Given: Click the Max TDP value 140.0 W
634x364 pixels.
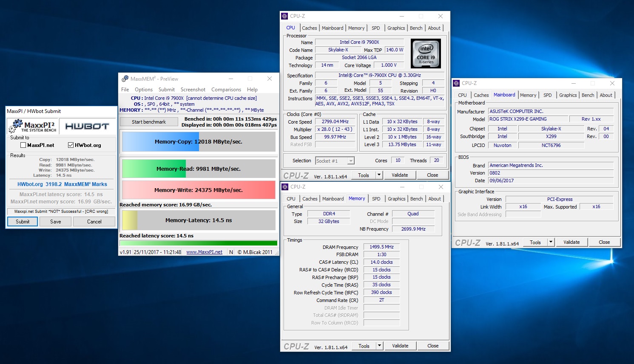Looking at the screenshot, I should coord(395,50).
